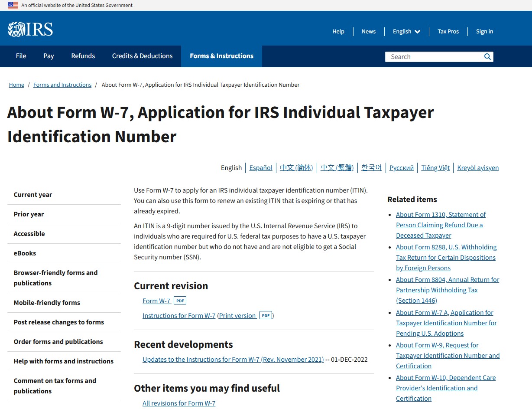Image resolution: width=532 pixels, height=409 pixels.
Task: Open Instructions for Form W-7 link
Action: click(179, 315)
